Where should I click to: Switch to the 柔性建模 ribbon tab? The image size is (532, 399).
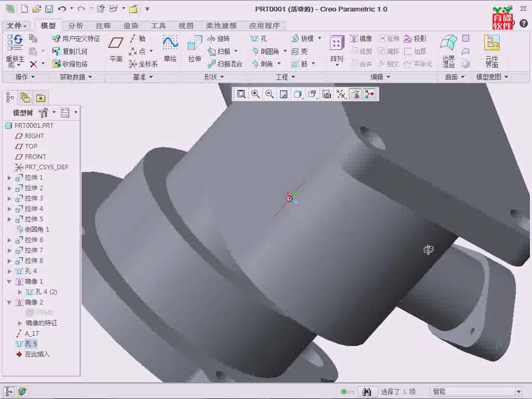tap(221, 25)
